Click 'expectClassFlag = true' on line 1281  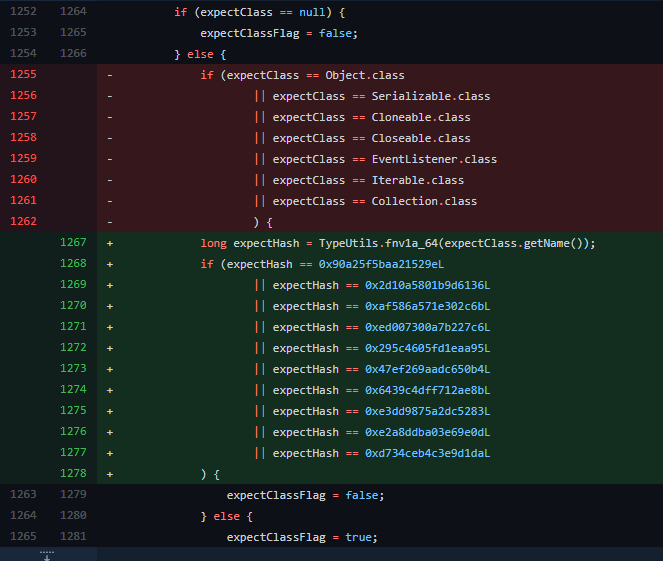[x=301, y=537]
